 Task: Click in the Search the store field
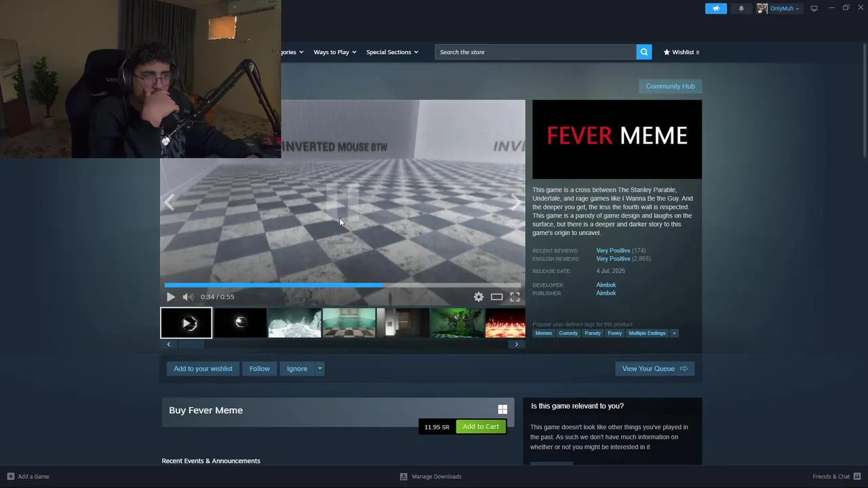point(536,52)
